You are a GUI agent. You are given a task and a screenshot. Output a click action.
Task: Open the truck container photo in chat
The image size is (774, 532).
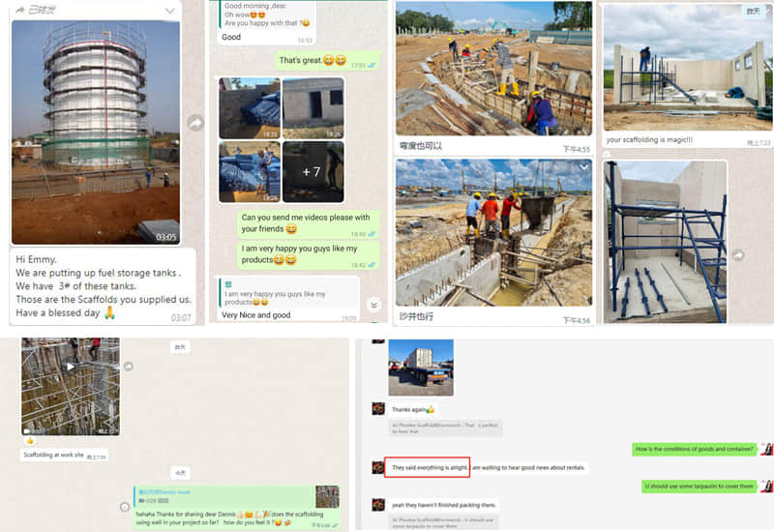(x=421, y=367)
